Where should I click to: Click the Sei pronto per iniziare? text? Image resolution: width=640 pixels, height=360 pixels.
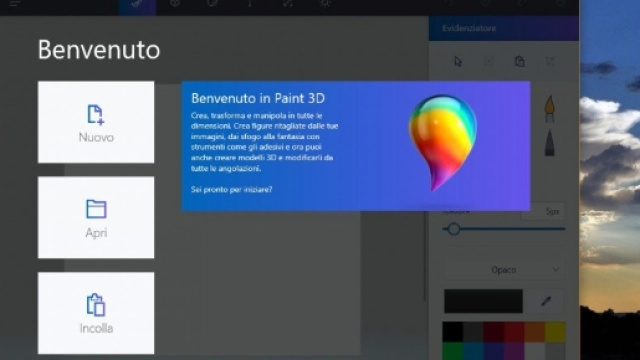click(x=231, y=189)
